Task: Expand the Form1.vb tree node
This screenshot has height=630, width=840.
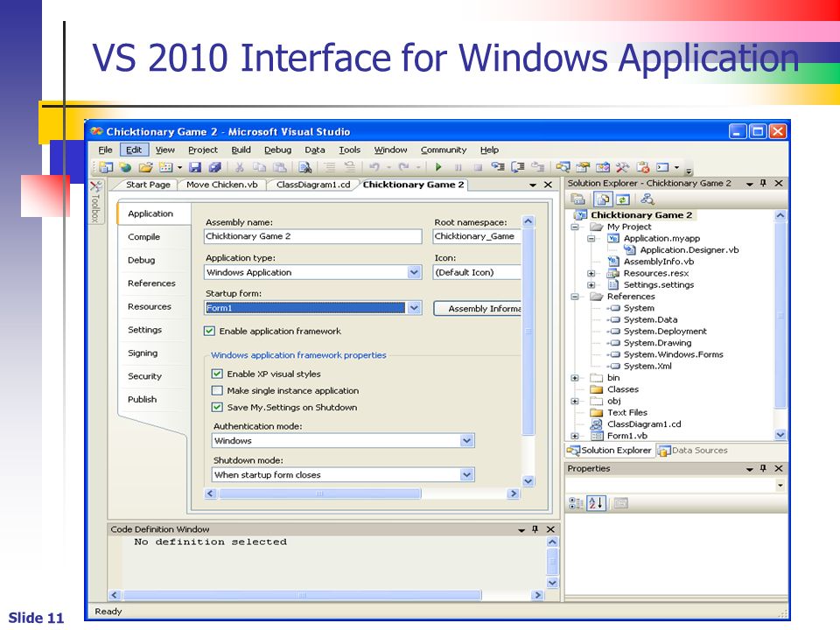Action: pos(575,436)
